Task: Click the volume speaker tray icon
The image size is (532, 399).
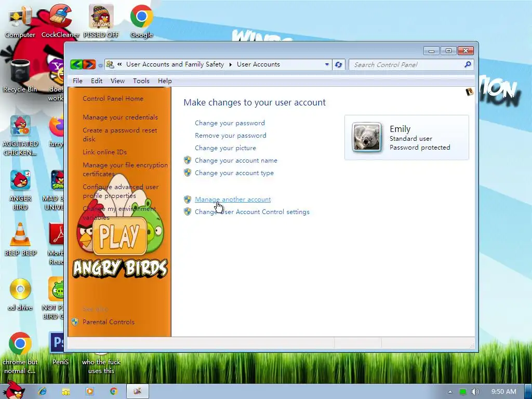Action: tap(475, 392)
